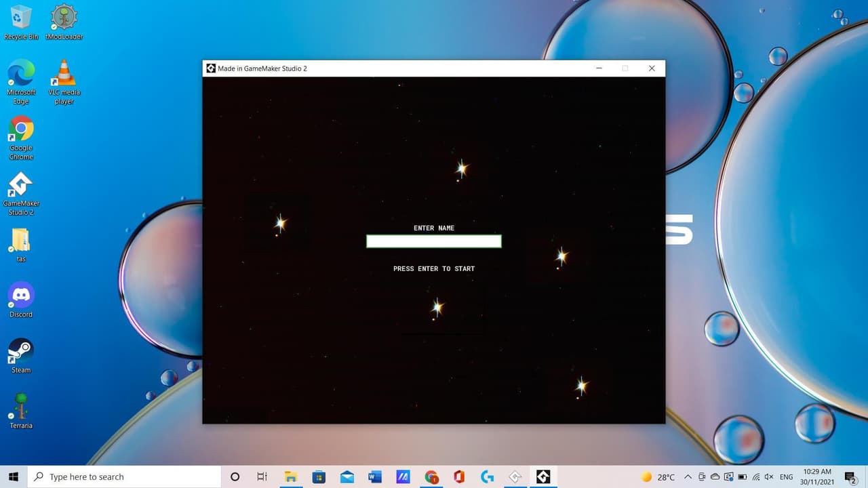Click the muted volume speaker icon
Image resolution: width=868 pixels, height=488 pixels.
coord(768,477)
